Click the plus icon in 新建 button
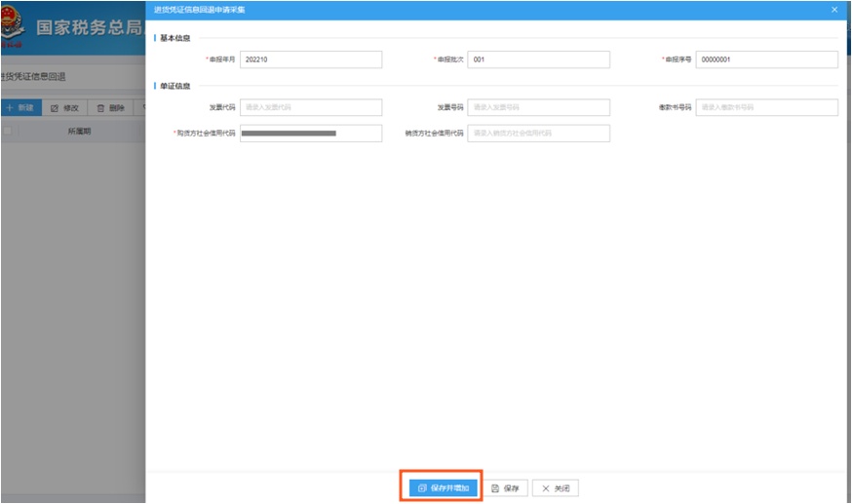Screen dimensions: 852x504 point(9,107)
